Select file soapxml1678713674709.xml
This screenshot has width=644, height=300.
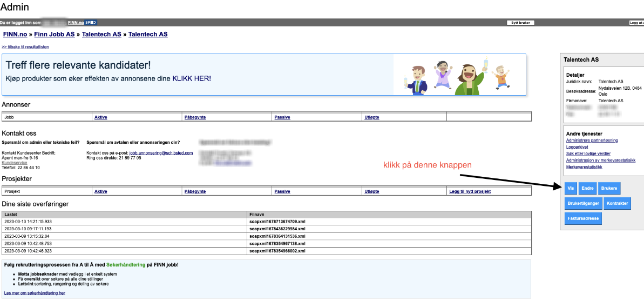[277, 222]
